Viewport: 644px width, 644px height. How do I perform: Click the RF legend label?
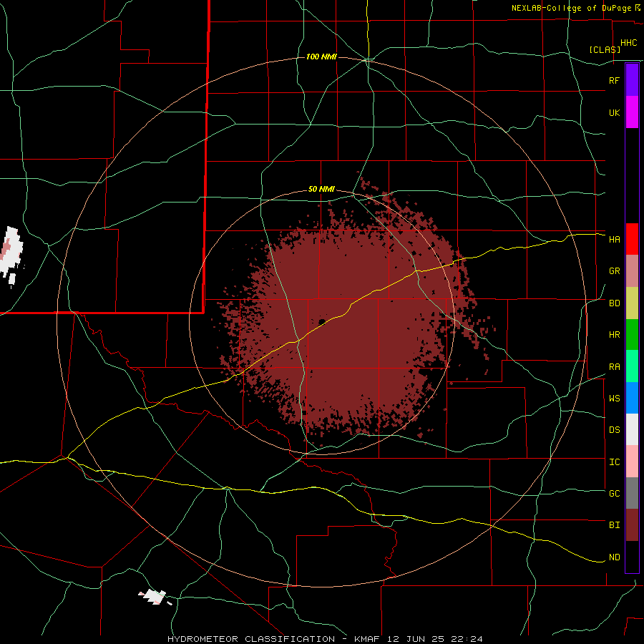(614, 80)
